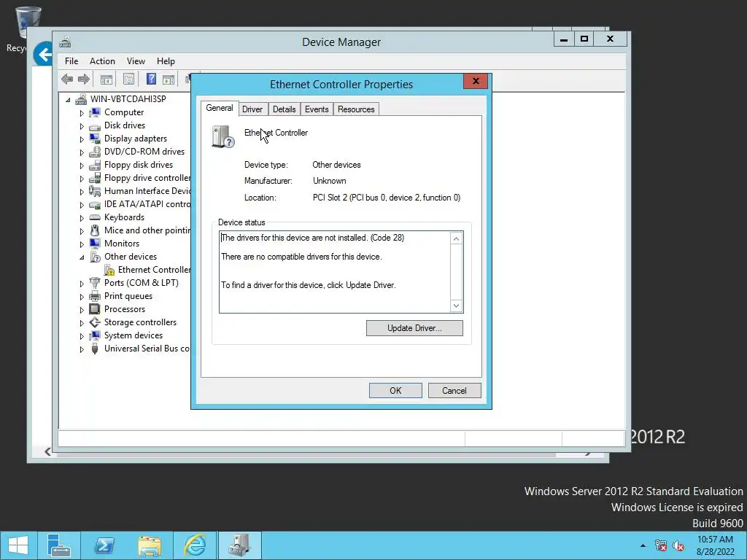Click the Device status scroll up arrow
The image size is (747, 560).
tap(456, 238)
